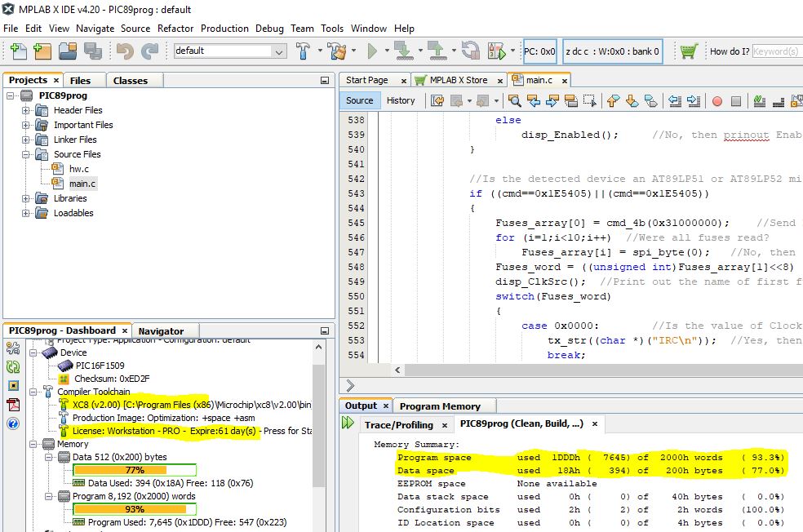The height and width of the screenshot is (532, 803).
Task: Click the New File toolbar icon
Action: [19, 51]
